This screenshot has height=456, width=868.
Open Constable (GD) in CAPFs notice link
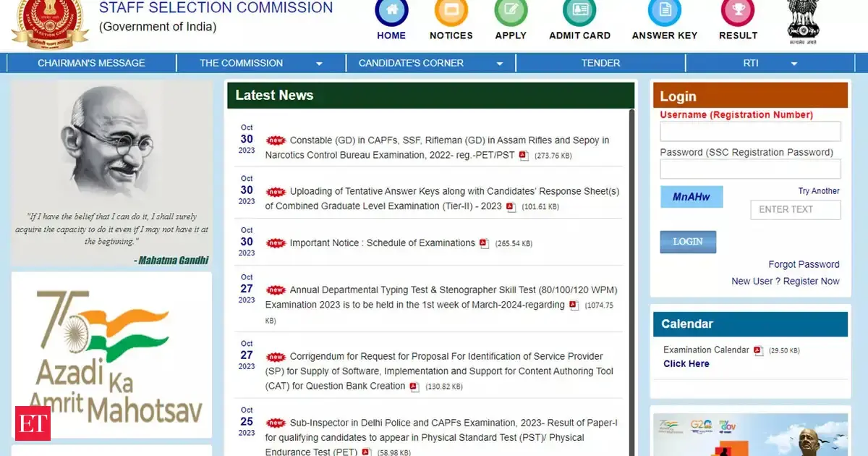(437, 148)
